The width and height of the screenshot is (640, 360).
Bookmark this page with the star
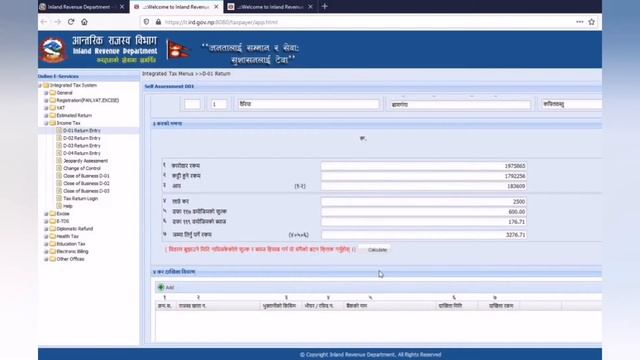coord(591,22)
